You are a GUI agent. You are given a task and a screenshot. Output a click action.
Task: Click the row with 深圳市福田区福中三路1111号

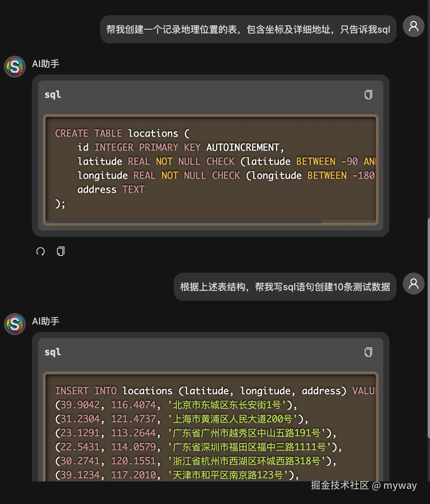199,447
